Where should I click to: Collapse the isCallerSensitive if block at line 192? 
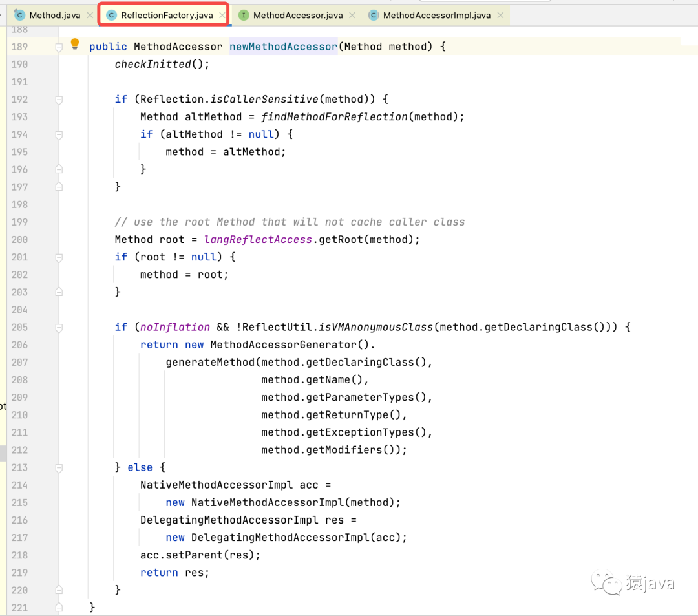click(x=59, y=100)
